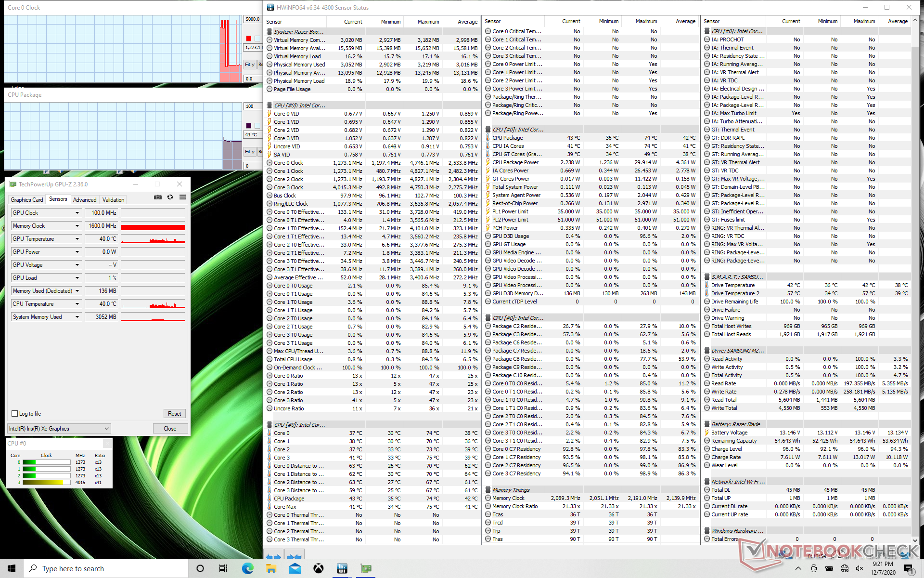Click Reset button in GPU-Z
Viewport: 924px width, 578px height.
[174, 414]
